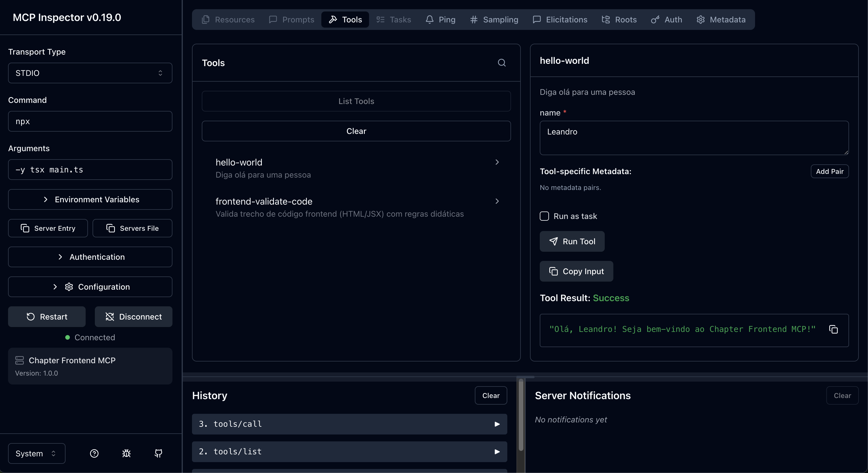Open the GitHub icon link
Viewport: 868px width, 473px height.
pyautogui.click(x=158, y=453)
